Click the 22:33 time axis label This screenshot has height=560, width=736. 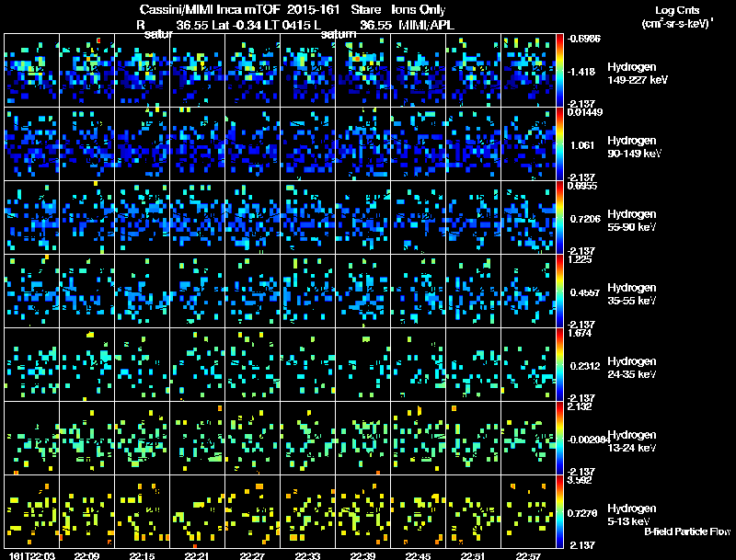pyautogui.click(x=307, y=555)
